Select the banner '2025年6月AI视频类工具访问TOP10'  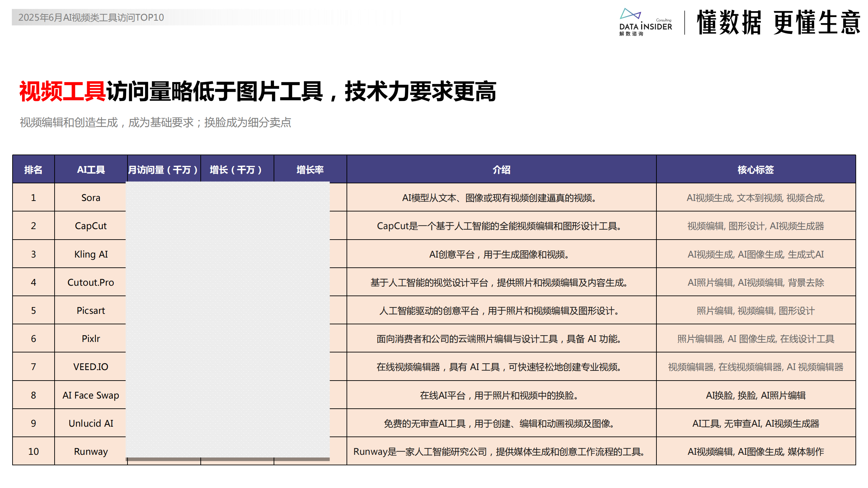(91, 17)
